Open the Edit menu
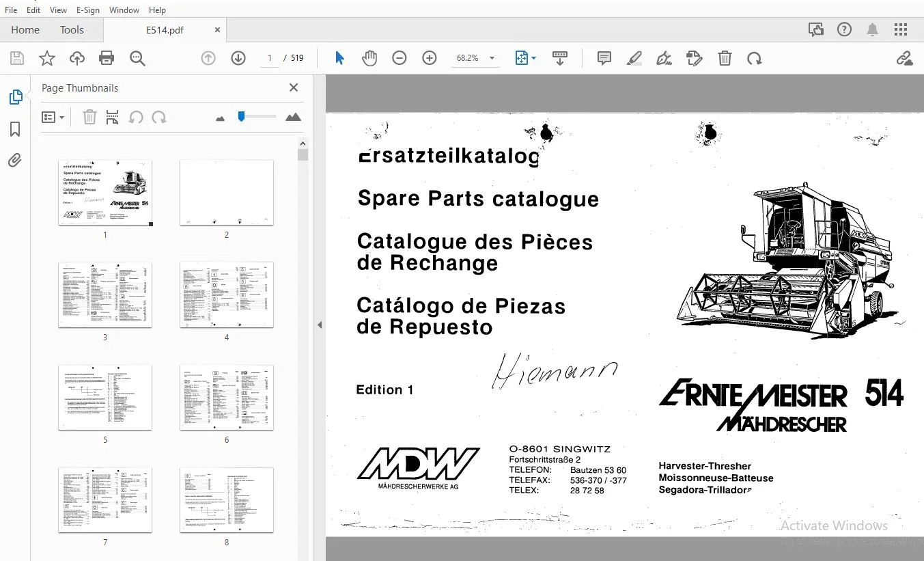The width and height of the screenshot is (924, 561). coord(33,10)
